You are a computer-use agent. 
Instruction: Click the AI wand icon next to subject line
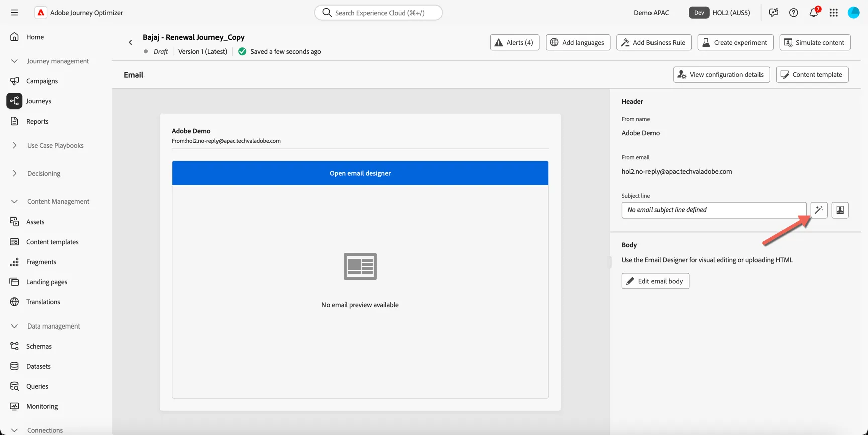click(819, 210)
